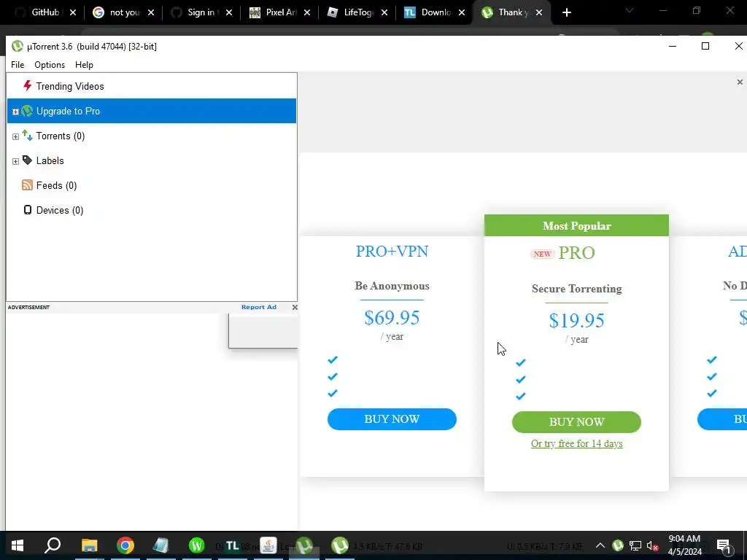747x560 pixels.
Task: Click the lightning bolt icon beside Trending Videos
Action: (x=27, y=86)
